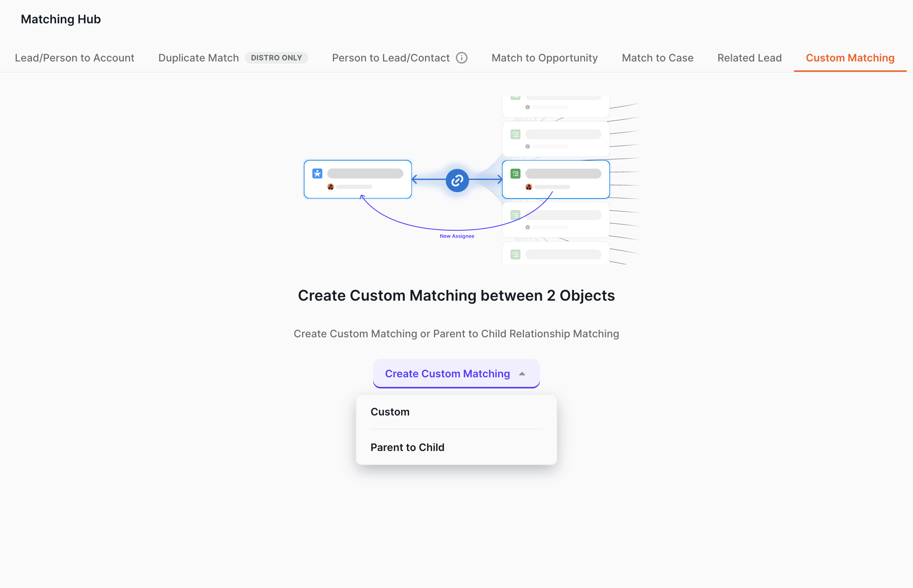Click the orange avatar in the left card
913x588 pixels.
point(331,187)
